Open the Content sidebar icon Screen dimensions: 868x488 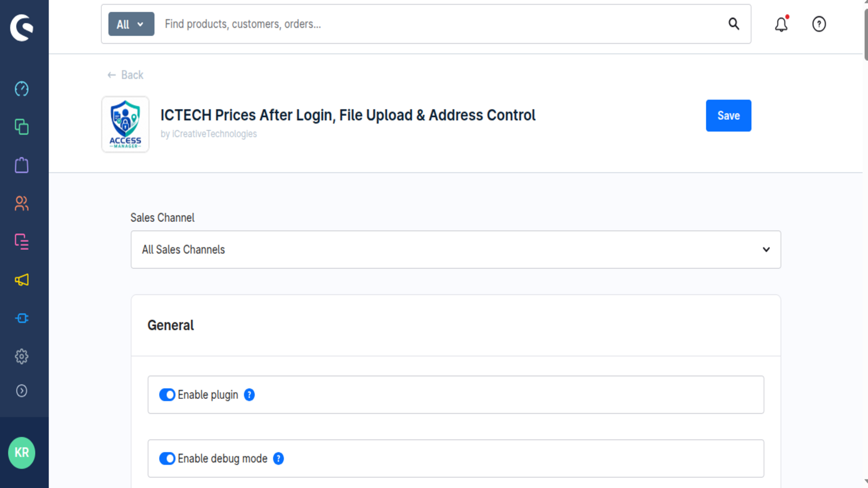pos(21,242)
